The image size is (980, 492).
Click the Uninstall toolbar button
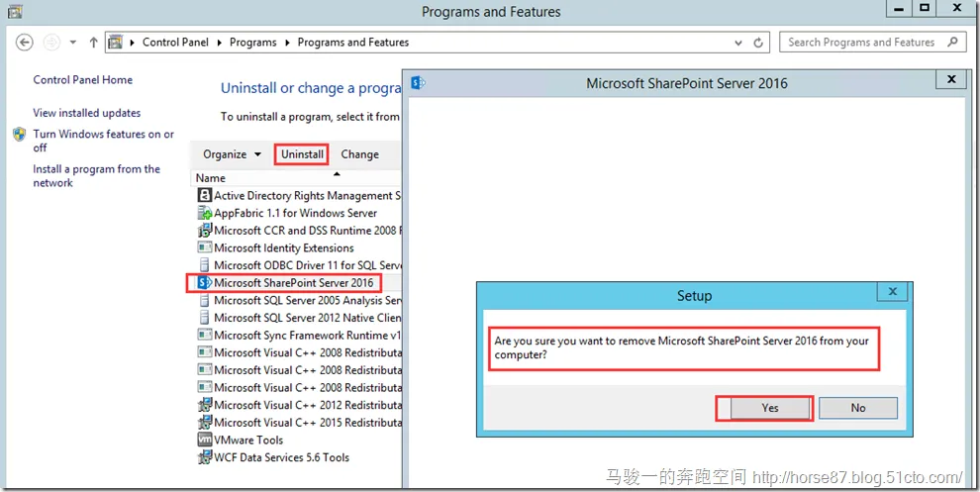coord(302,154)
